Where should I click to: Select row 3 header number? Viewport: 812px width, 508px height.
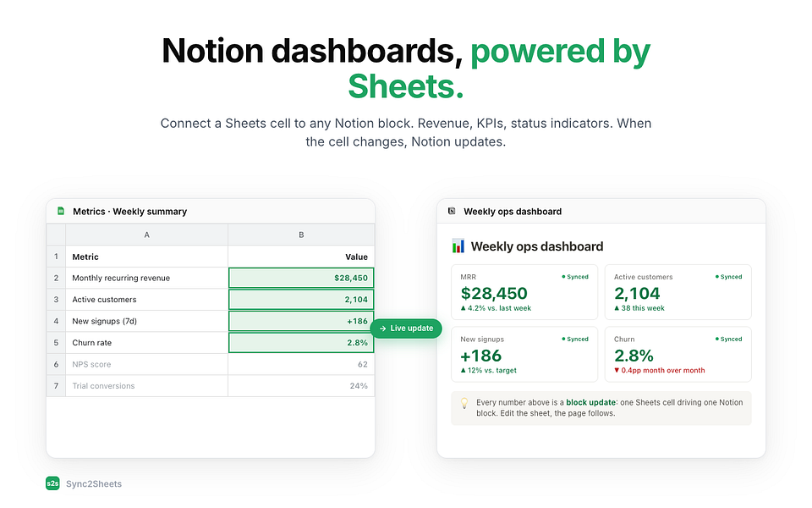coord(56,300)
